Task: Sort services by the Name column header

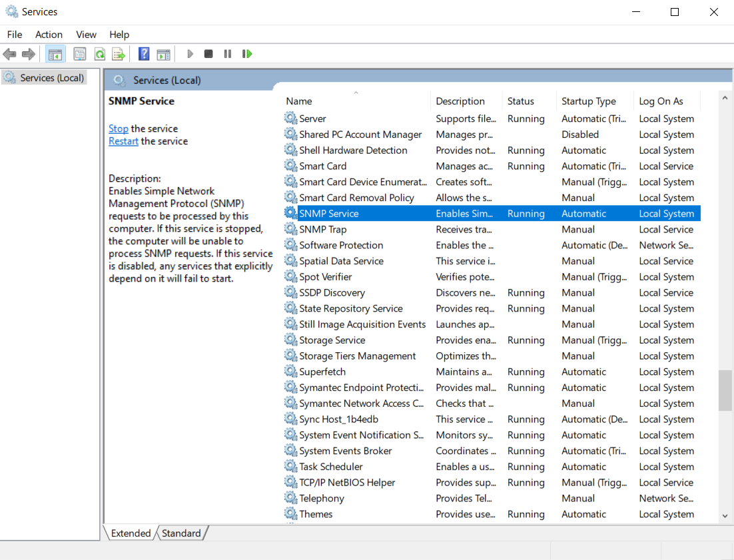Action: tap(299, 101)
